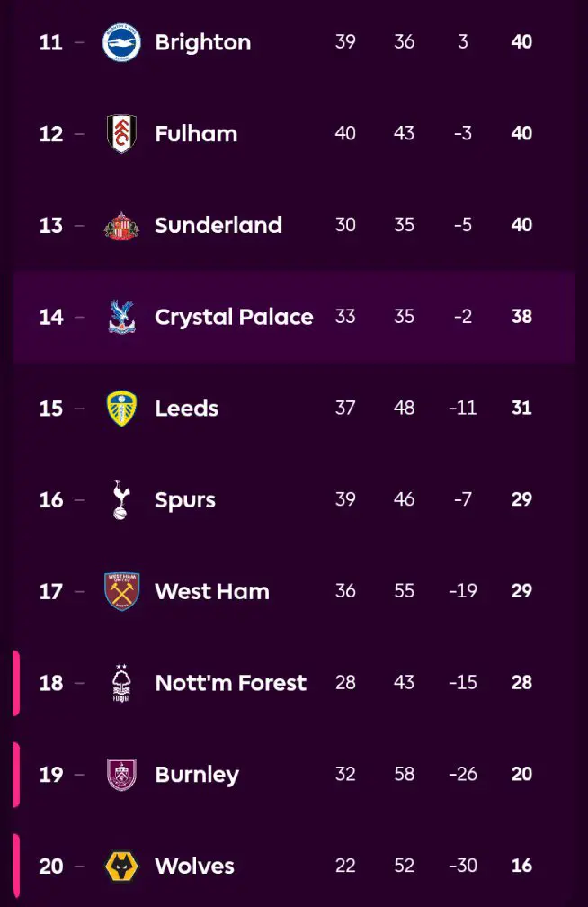
Task: Open the Brighton team link
Action: tap(202, 42)
